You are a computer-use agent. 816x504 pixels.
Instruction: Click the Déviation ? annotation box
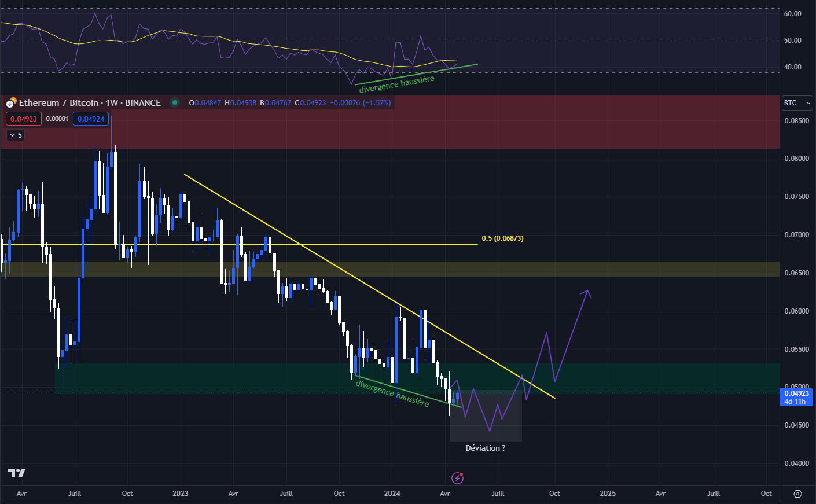click(485, 448)
